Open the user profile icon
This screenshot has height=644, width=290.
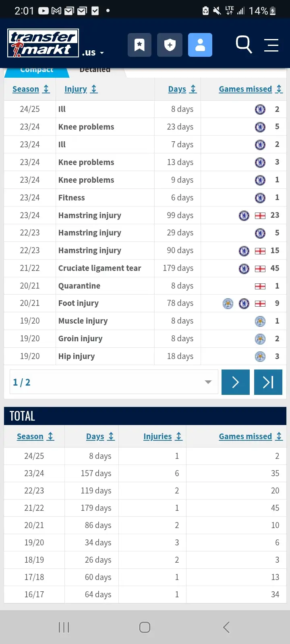tap(200, 45)
